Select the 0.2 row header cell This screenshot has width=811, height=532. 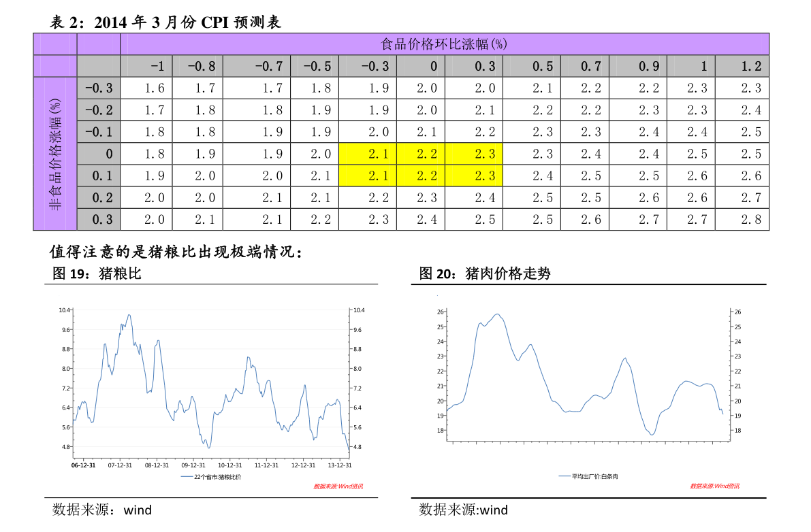point(99,197)
